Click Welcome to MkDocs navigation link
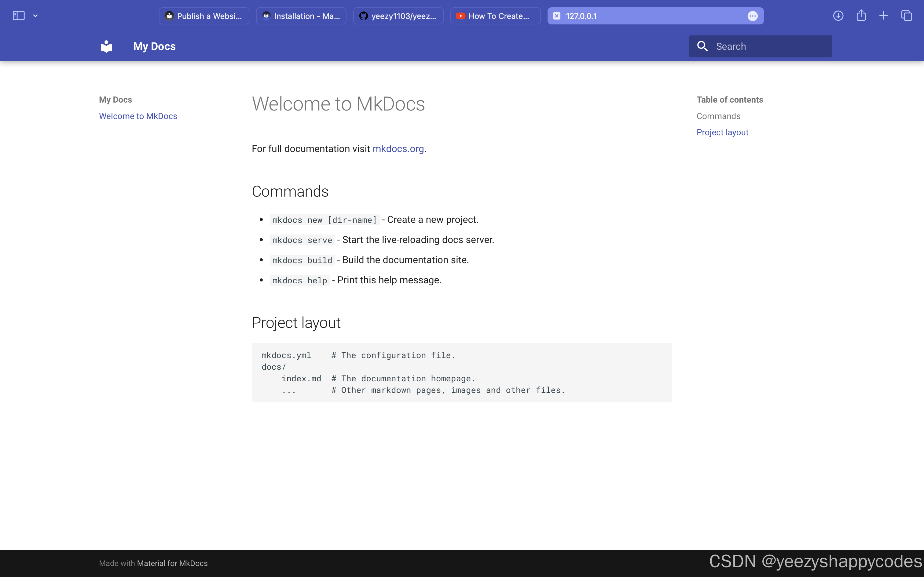Screen dimensions: 924x577 [x=138, y=116]
